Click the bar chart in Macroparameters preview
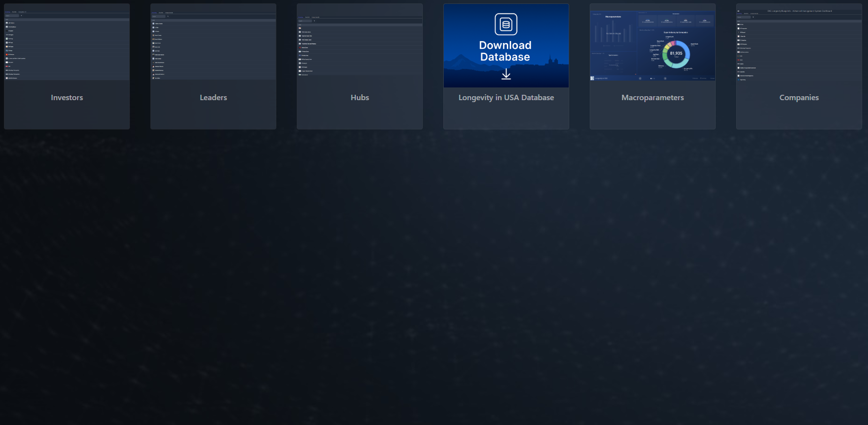 pyautogui.click(x=613, y=33)
